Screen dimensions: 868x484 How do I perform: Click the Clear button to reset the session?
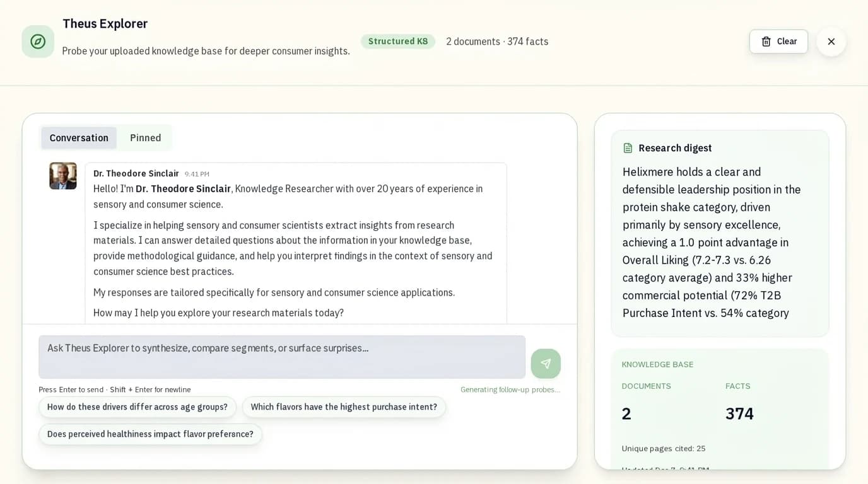pyautogui.click(x=778, y=41)
